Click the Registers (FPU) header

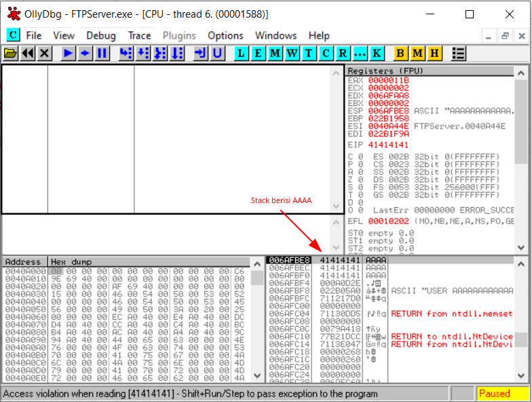[430, 71]
